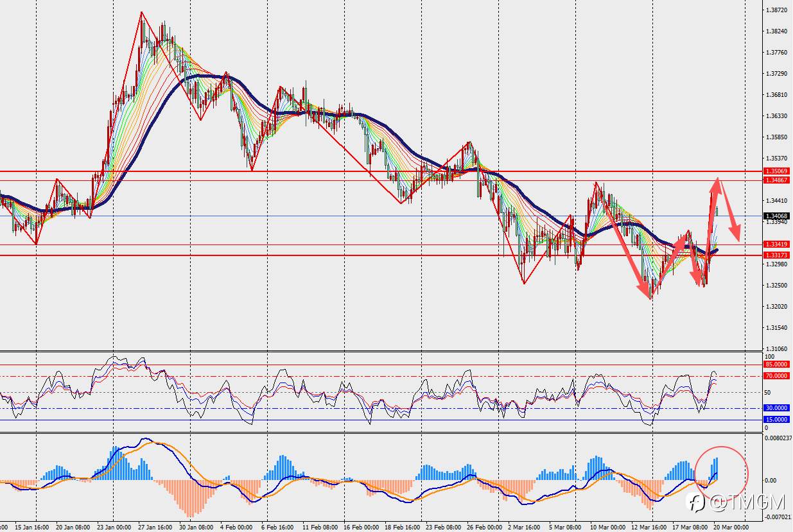The width and height of the screenshot is (793, 532).
Task: Select the 85.0000 oscillator level tag
Action: click(776, 365)
